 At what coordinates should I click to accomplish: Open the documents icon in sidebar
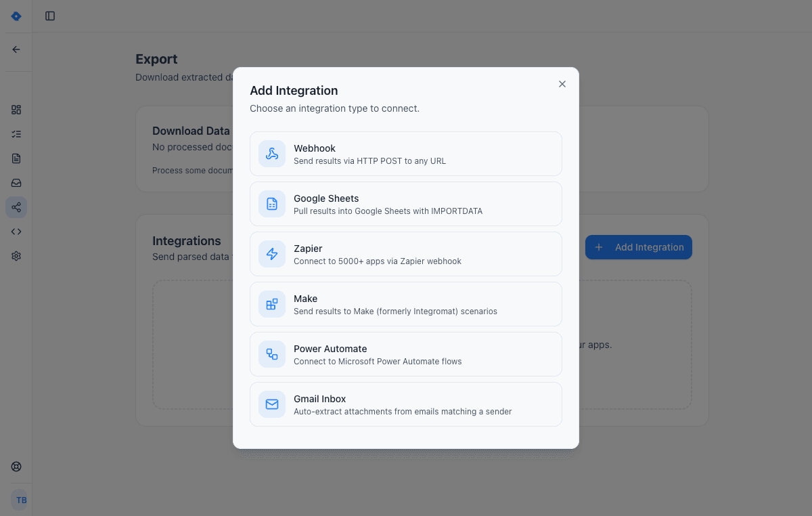(16, 158)
